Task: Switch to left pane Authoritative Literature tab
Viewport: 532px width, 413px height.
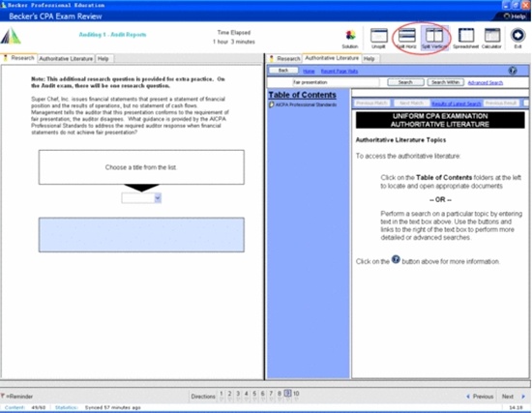Action: 66,59
